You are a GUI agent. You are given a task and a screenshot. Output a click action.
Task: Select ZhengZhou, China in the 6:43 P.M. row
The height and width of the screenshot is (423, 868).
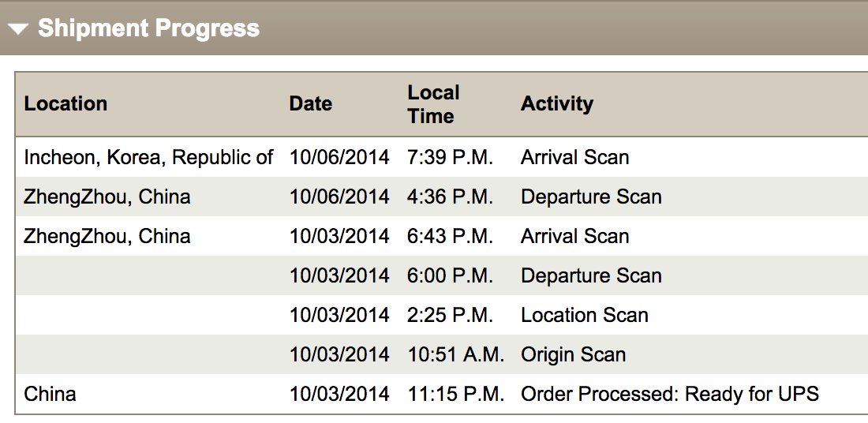click(107, 236)
